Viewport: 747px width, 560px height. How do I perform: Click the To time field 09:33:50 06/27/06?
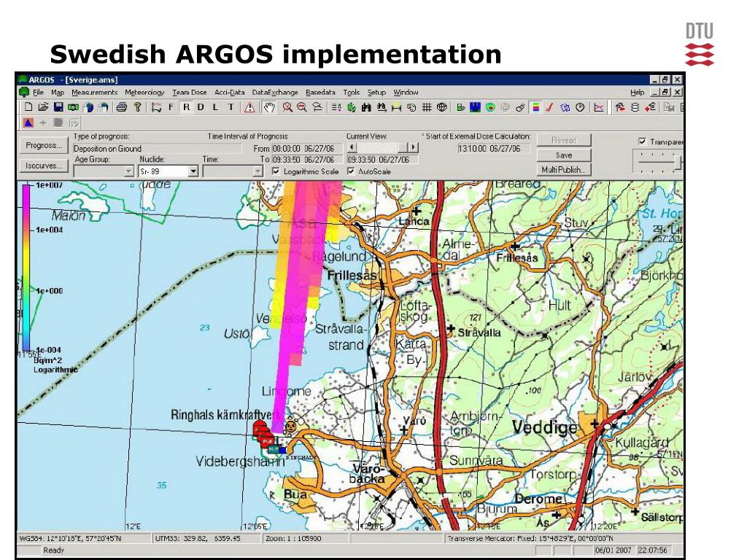click(x=306, y=160)
